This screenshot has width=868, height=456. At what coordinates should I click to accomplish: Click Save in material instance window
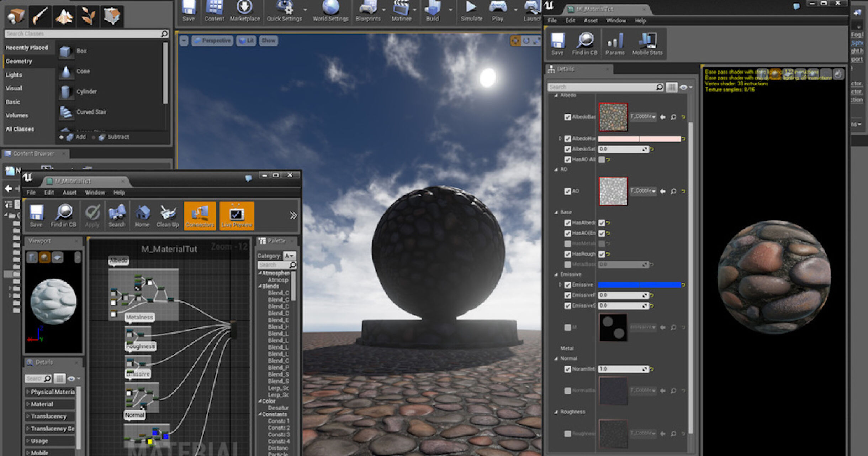point(557,44)
